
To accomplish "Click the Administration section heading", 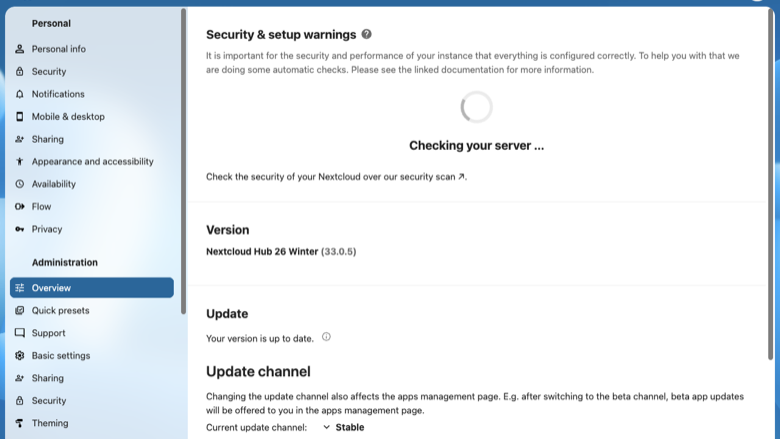I will pyautogui.click(x=65, y=263).
